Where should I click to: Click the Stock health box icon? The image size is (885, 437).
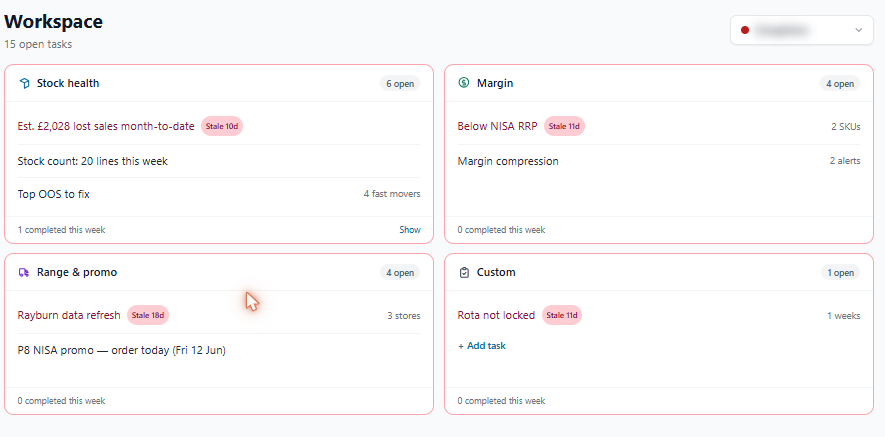click(24, 84)
